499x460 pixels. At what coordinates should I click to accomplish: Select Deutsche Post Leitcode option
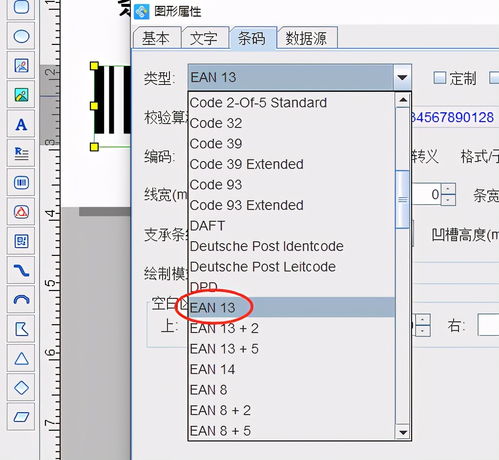pyautogui.click(x=292, y=267)
